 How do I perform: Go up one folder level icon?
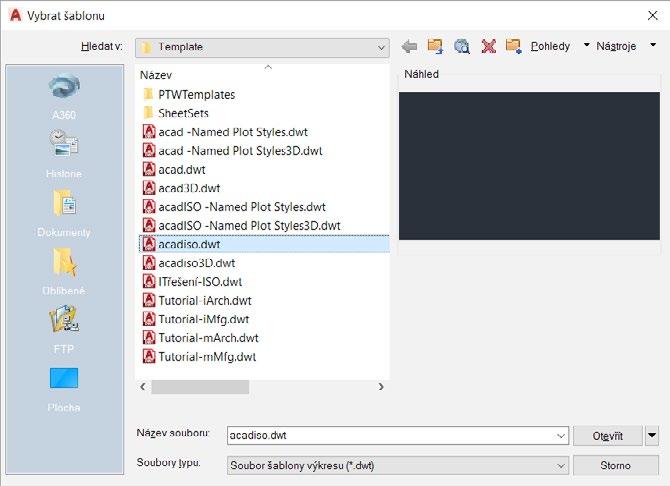435,46
